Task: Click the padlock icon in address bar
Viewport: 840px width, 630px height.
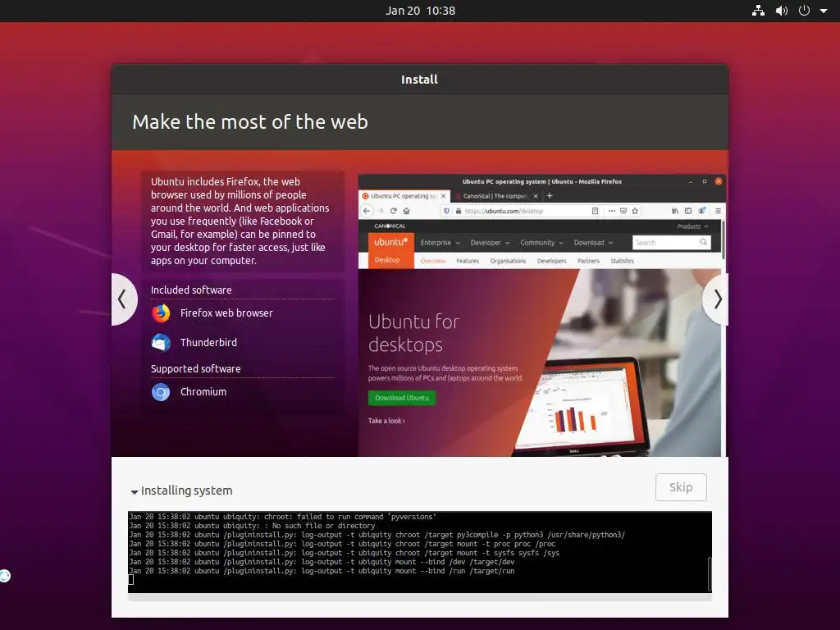Action: [458, 211]
